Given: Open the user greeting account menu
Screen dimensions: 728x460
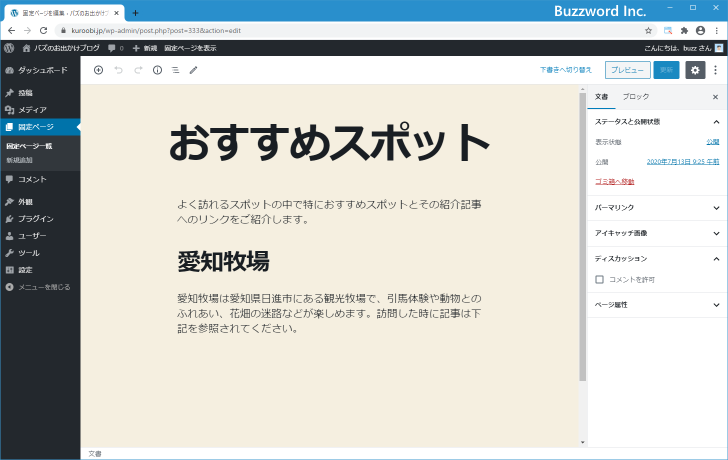Looking at the screenshot, I should pos(683,48).
